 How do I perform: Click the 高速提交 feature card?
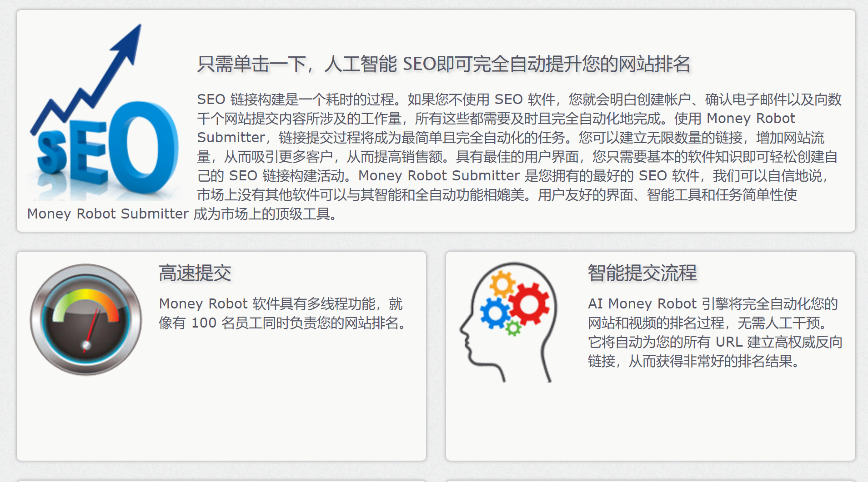221,354
